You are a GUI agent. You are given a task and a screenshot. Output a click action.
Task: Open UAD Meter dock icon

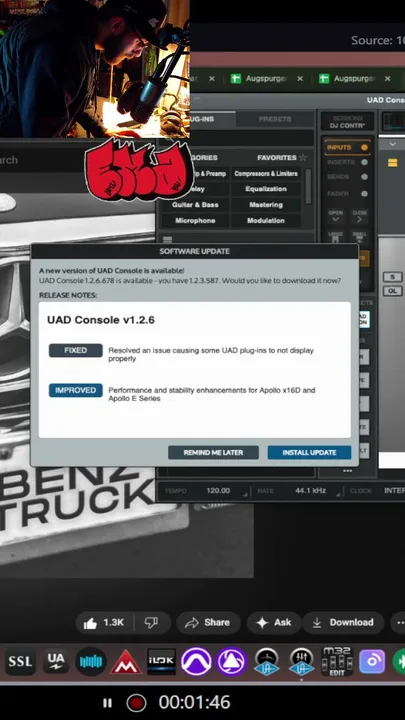coord(266,662)
